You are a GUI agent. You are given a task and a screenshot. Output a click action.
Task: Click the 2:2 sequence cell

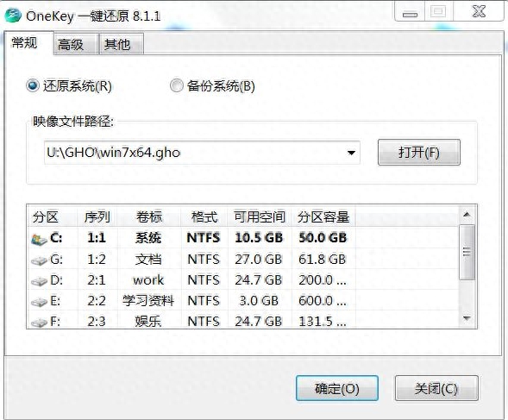click(x=97, y=301)
